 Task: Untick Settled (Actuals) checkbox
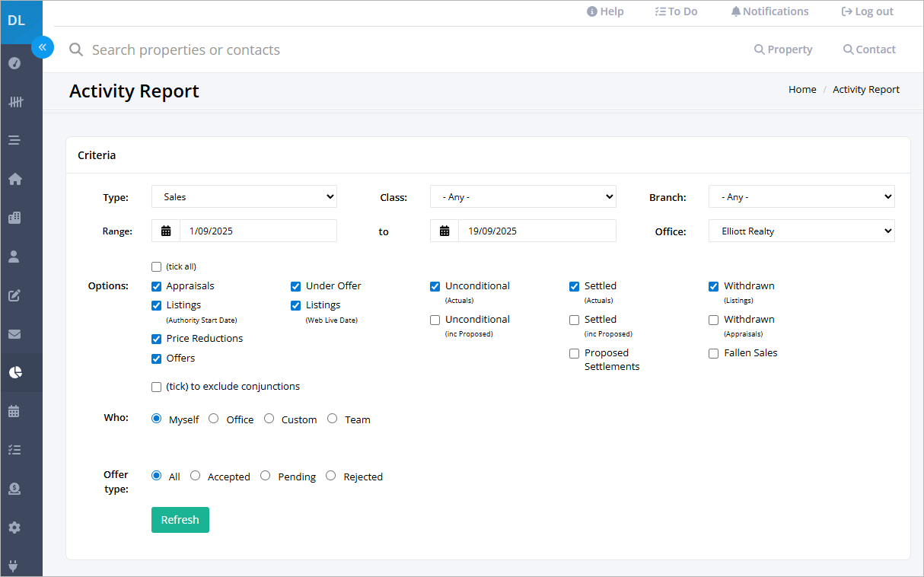pyautogui.click(x=574, y=287)
